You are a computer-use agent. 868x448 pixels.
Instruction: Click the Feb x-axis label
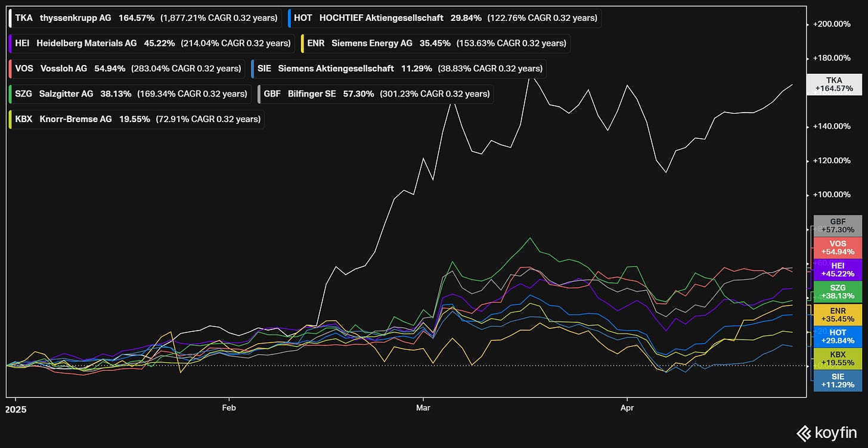coord(229,409)
